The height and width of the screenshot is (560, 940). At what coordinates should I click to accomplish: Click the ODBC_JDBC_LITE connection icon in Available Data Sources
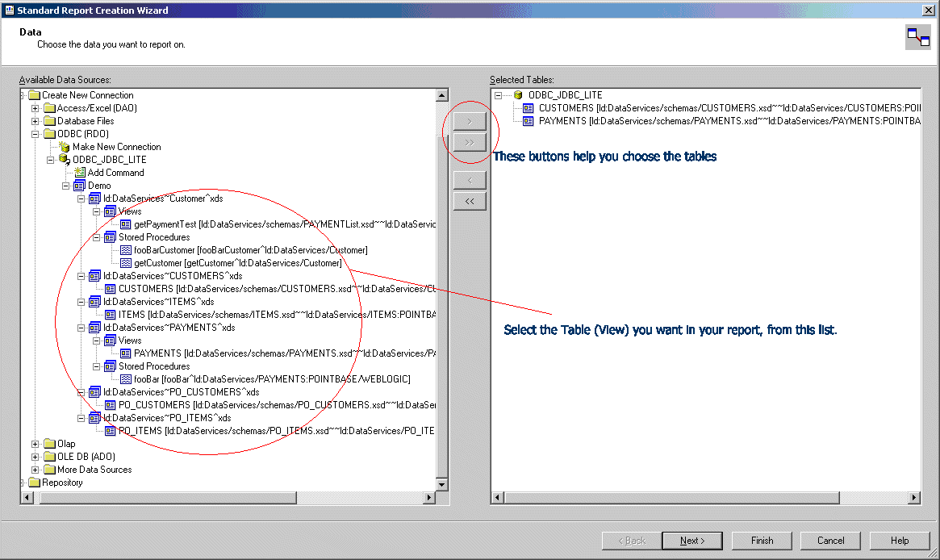(65, 160)
